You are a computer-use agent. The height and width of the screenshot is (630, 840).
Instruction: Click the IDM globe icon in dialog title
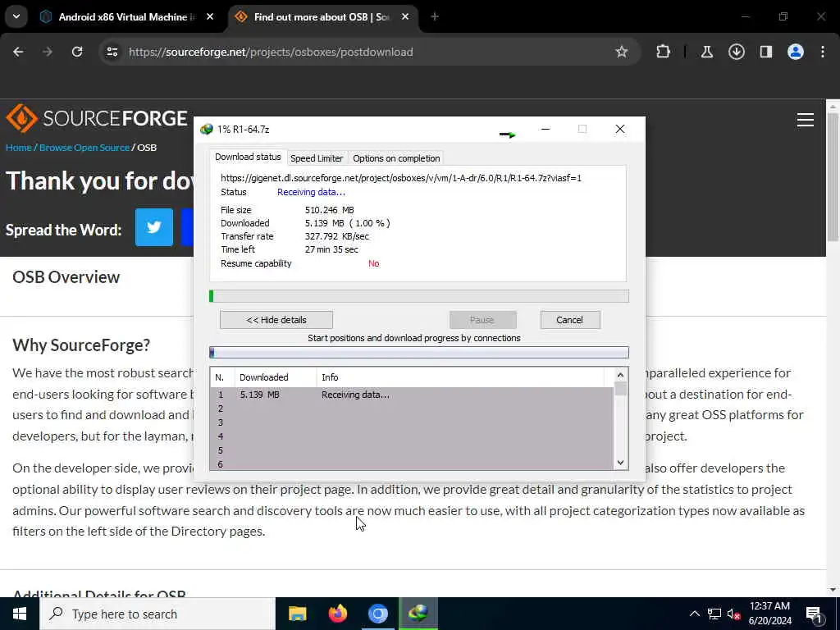(206, 129)
